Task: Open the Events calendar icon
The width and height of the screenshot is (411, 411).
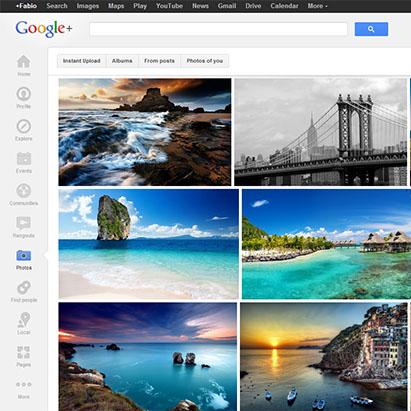Action: tap(24, 159)
